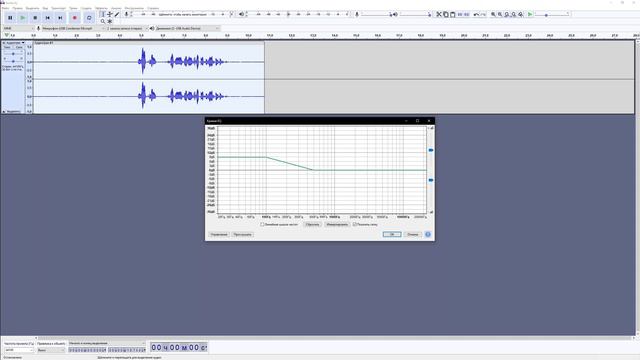Start recording with the red Record button
The image size is (640, 360).
coord(75,18)
